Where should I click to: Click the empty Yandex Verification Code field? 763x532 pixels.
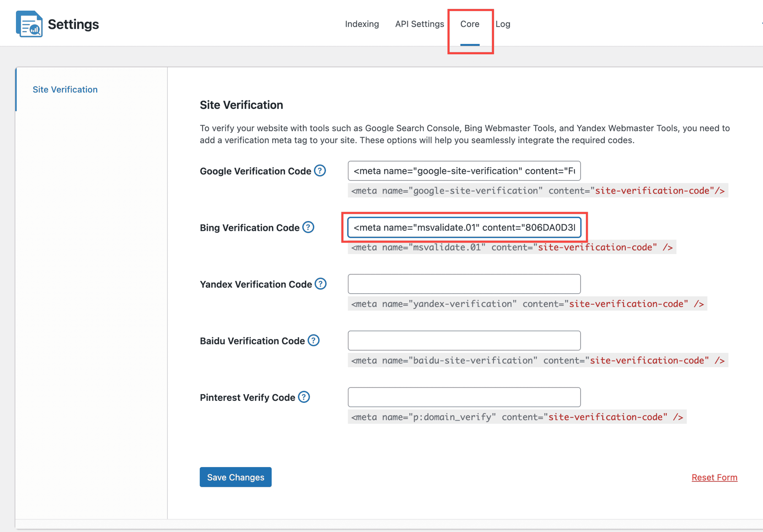(464, 284)
